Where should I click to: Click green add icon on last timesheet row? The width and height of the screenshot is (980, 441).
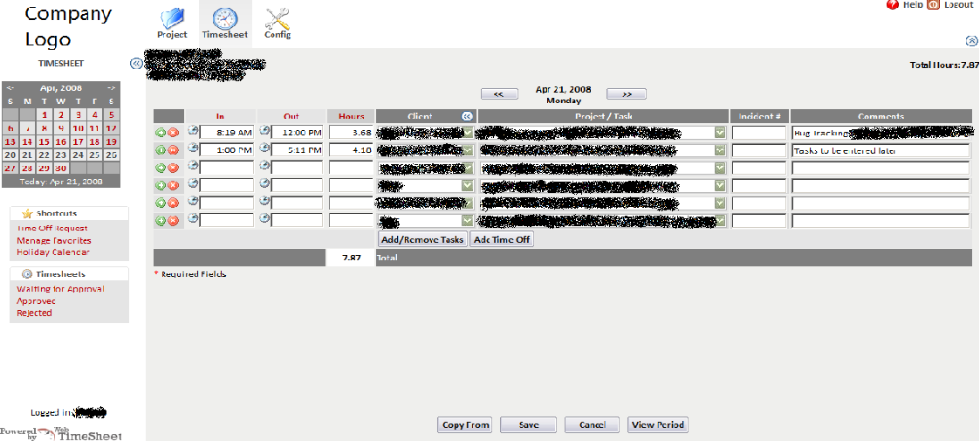161,220
